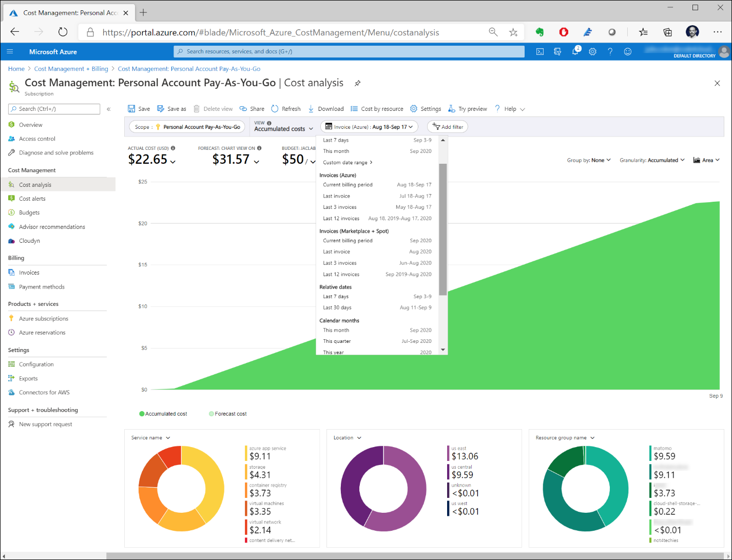Screen dimensions: 732x560
Task: Click the Share toolbar button
Action: [252, 109]
